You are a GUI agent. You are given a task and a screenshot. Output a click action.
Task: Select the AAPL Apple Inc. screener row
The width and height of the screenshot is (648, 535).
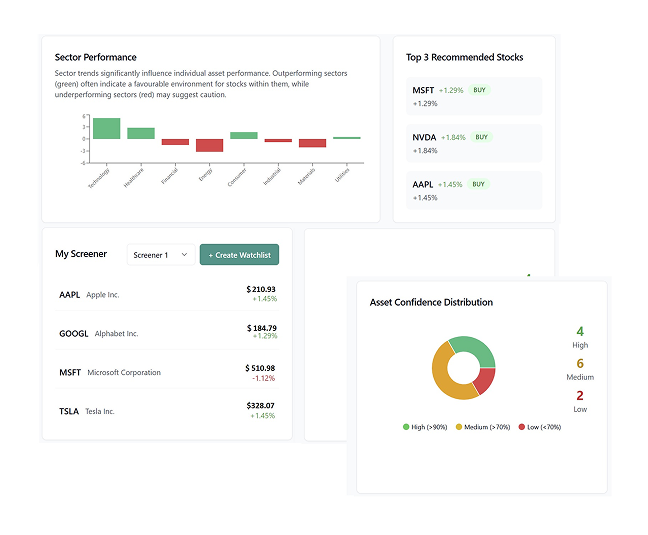167,295
